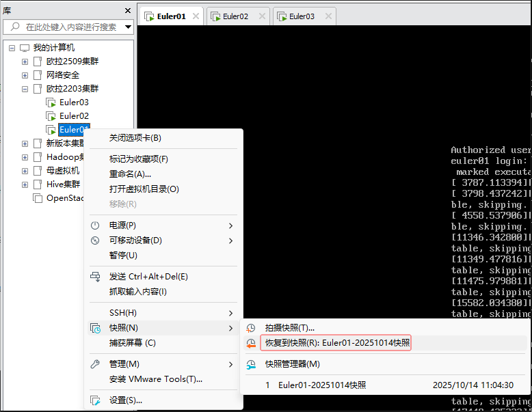Choose 抓取输入内容(I)
The width and height of the screenshot is (532, 412).
point(163,292)
